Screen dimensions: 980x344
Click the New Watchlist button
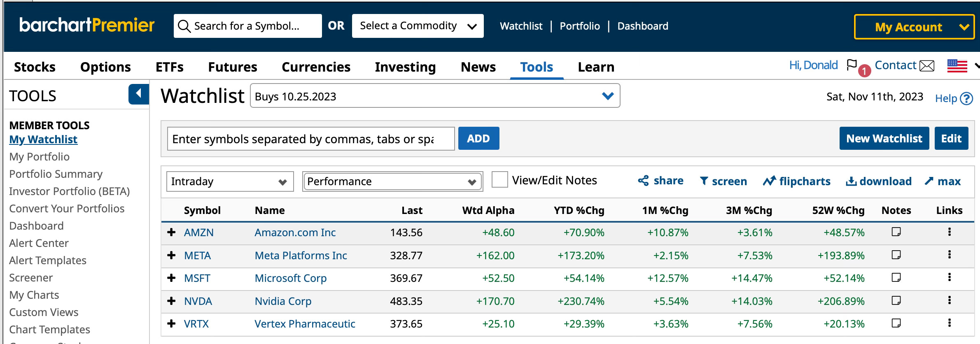click(x=884, y=138)
